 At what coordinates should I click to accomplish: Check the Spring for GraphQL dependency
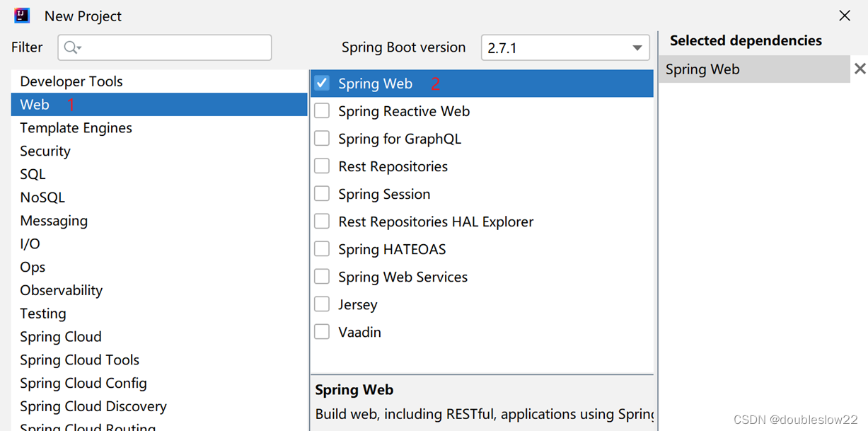(x=322, y=138)
